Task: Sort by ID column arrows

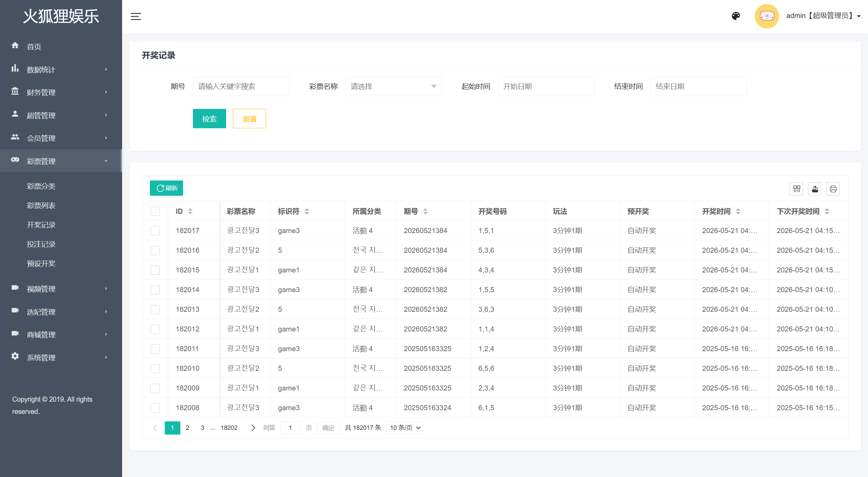Action: pyautogui.click(x=190, y=211)
